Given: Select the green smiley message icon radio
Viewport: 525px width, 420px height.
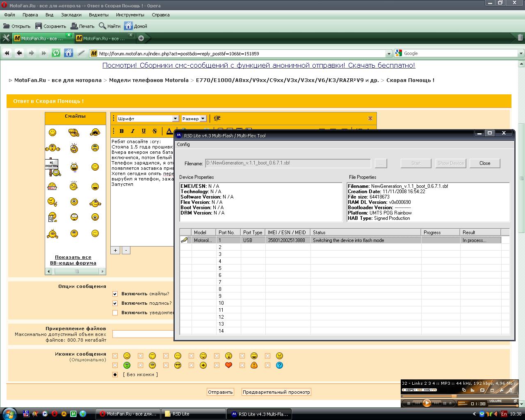Looking at the screenshot, I should (115, 365).
